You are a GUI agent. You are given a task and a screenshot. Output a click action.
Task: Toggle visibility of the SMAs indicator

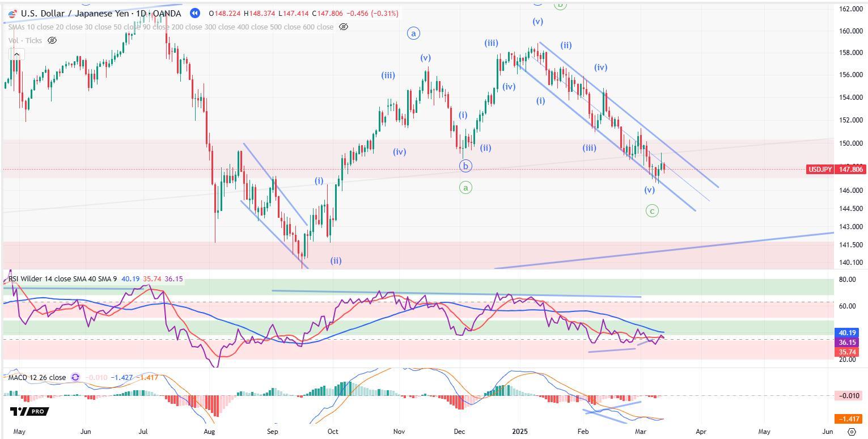[343, 27]
